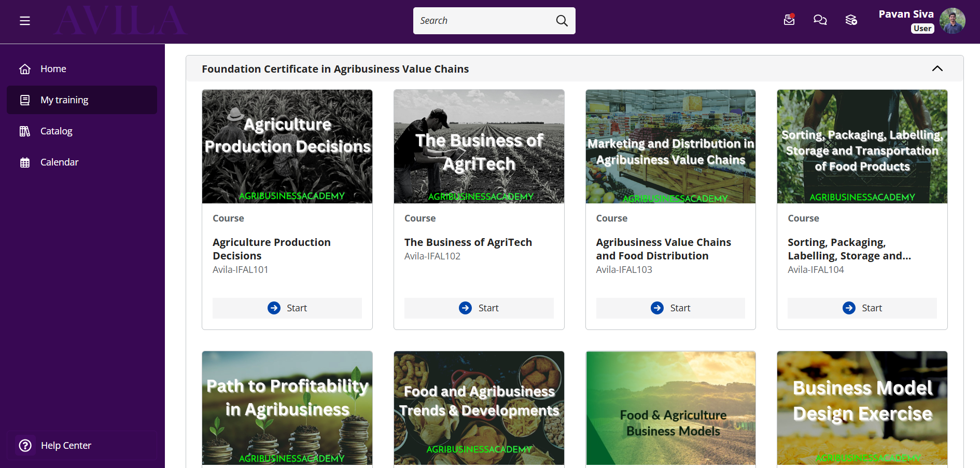Click Pavan Siva user name
The height and width of the screenshot is (468, 980).
click(x=906, y=14)
